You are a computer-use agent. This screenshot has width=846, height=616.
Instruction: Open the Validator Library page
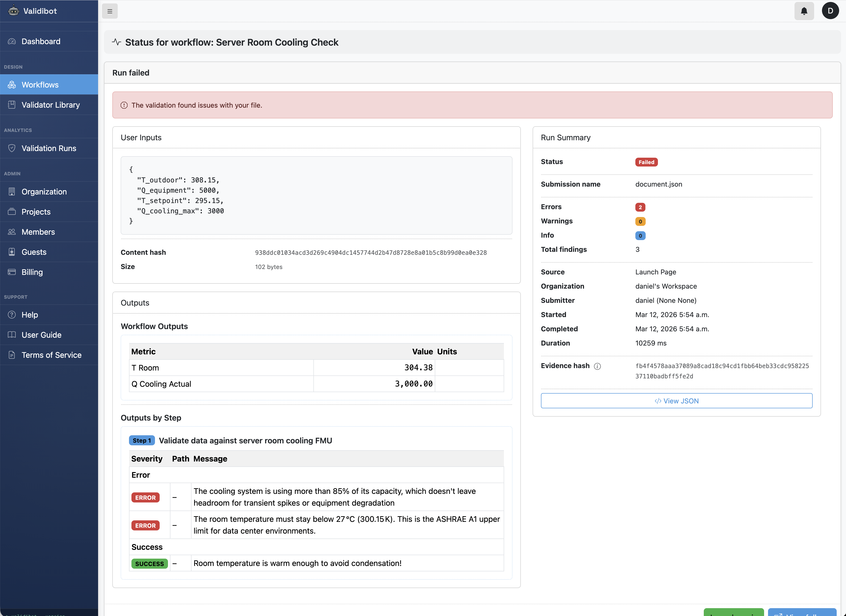coord(51,105)
